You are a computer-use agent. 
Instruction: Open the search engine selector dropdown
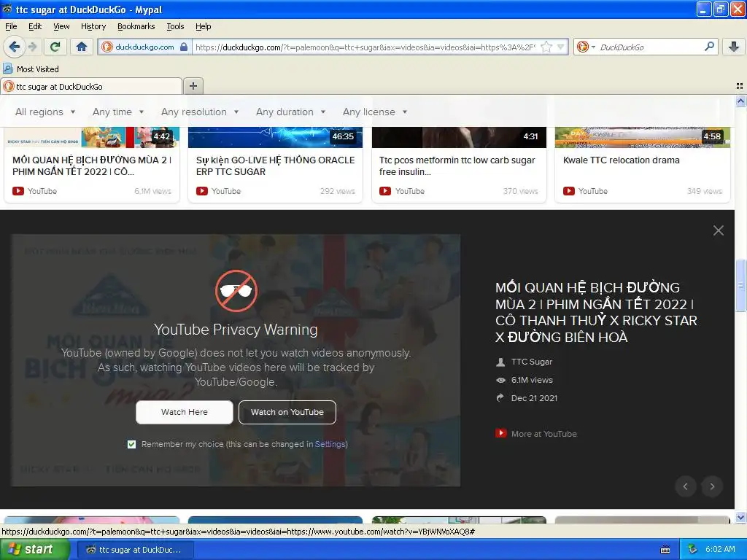pos(586,47)
